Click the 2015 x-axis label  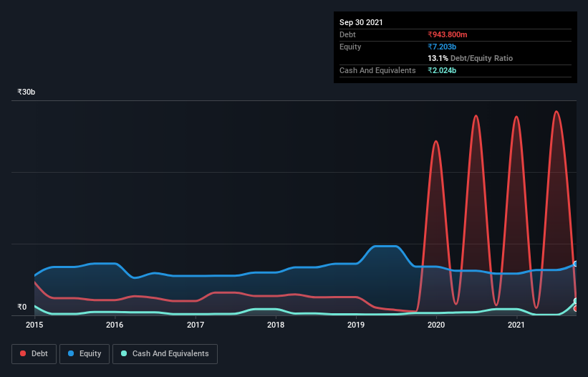tap(34, 325)
